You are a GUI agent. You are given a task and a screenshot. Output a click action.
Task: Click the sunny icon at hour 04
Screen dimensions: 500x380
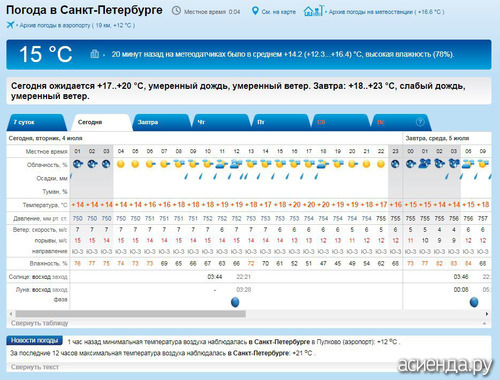(x=121, y=164)
